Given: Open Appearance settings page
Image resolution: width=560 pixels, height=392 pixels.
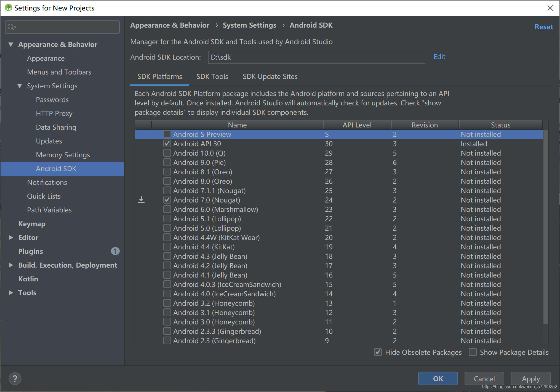Looking at the screenshot, I should [46, 58].
